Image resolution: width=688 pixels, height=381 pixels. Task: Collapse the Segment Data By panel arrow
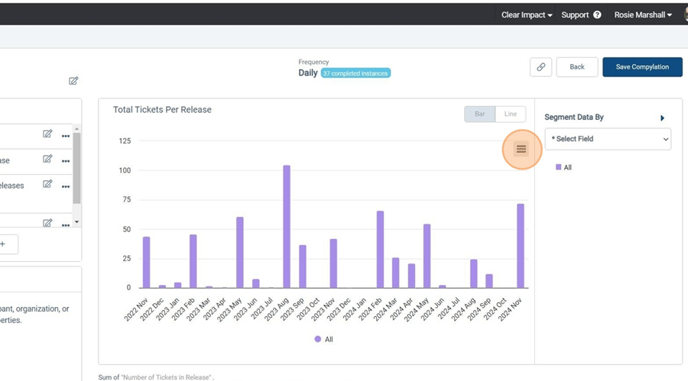click(x=662, y=118)
